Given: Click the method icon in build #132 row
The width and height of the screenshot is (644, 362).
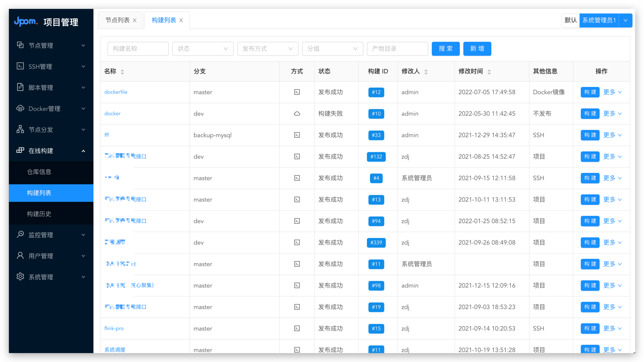Looking at the screenshot, I should (x=297, y=157).
